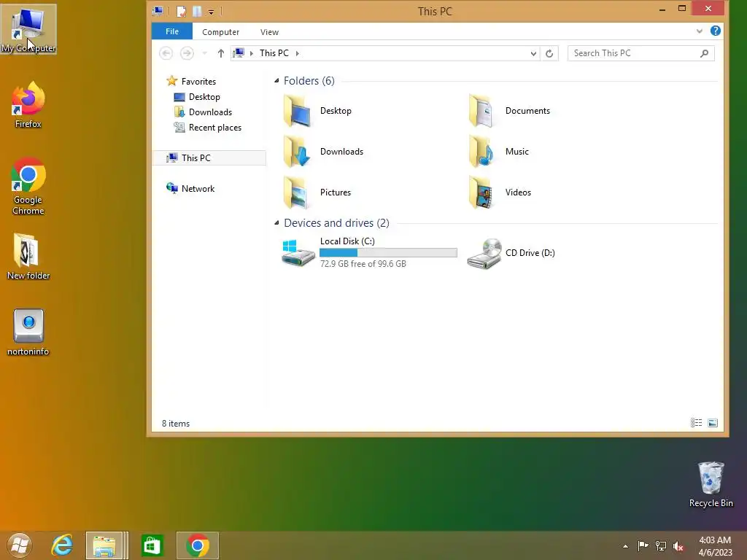This screenshot has width=747, height=560.
Task: Open the Recycle Bin
Action: tap(711, 484)
